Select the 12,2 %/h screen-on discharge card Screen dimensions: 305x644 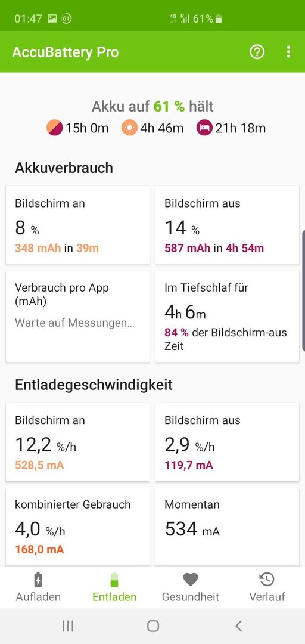coord(77,442)
